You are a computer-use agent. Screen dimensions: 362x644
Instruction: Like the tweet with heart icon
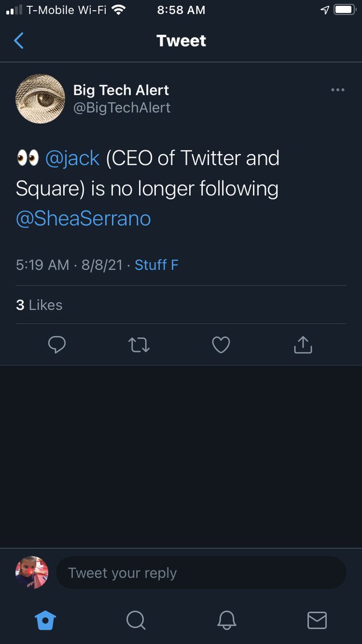pyautogui.click(x=221, y=345)
